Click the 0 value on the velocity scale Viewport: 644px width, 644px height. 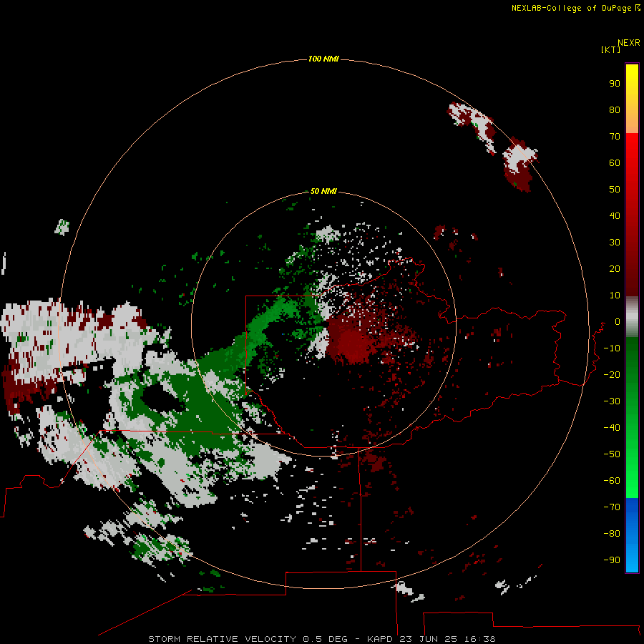[618, 321]
